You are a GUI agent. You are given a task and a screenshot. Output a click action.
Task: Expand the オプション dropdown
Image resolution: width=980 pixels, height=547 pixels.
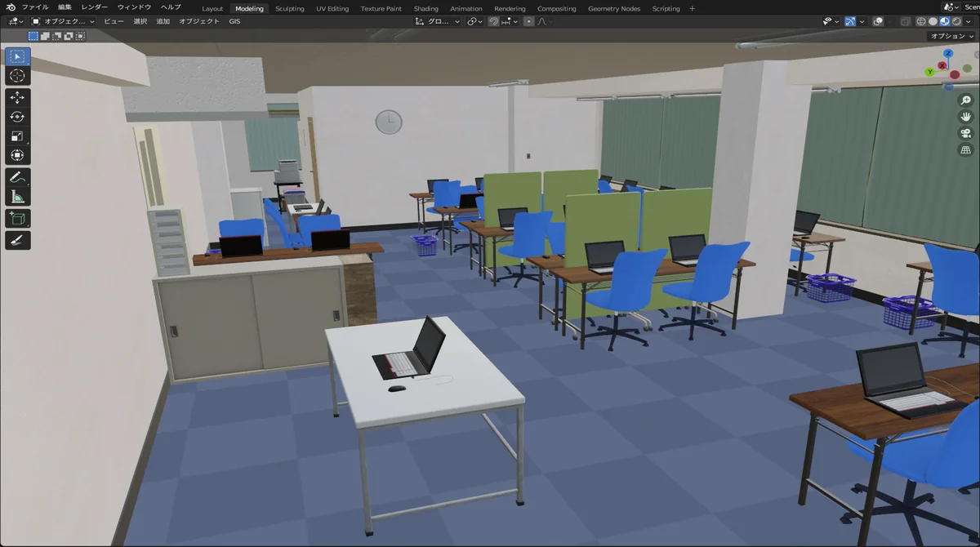(951, 36)
